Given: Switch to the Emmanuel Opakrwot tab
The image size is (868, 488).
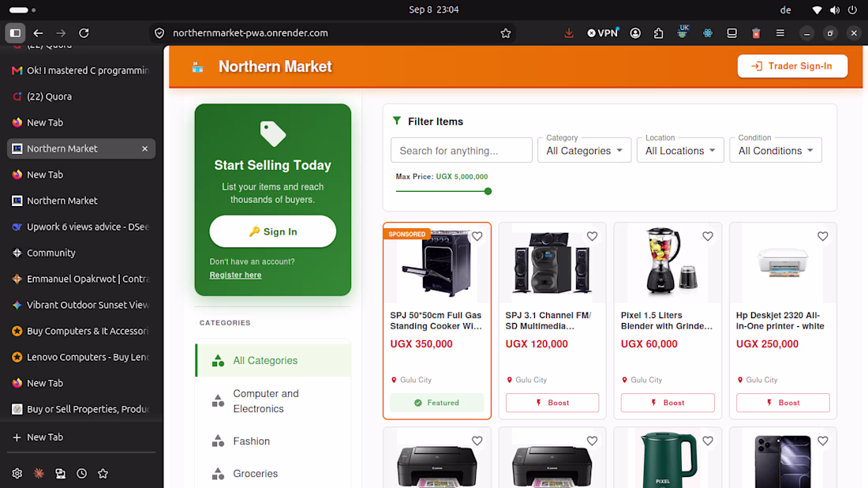Looking at the screenshot, I should [80, 279].
